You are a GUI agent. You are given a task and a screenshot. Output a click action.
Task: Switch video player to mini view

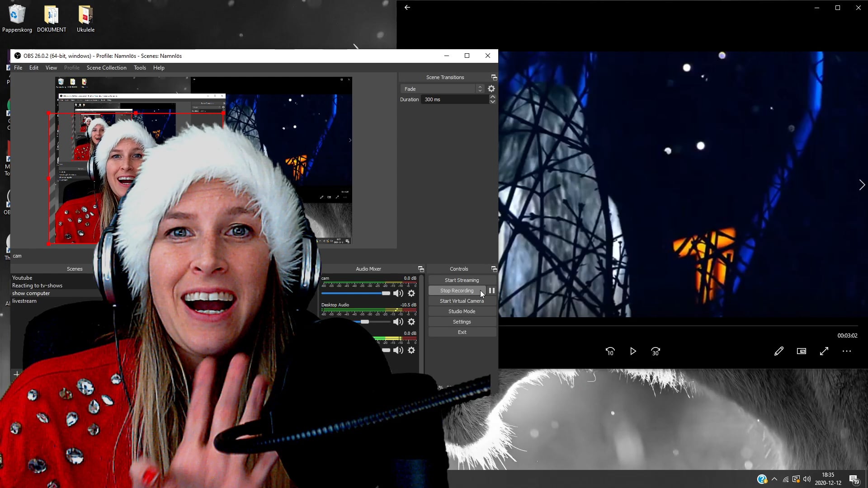click(801, 351)
